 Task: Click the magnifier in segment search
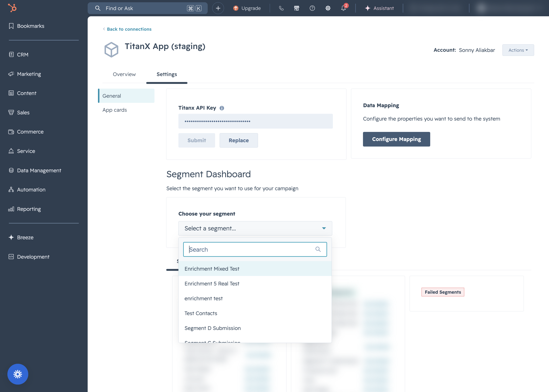point(318,249)
